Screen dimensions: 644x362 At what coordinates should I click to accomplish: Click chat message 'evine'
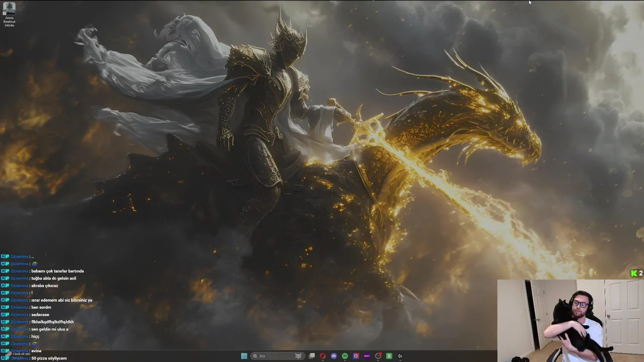[36, 351]
